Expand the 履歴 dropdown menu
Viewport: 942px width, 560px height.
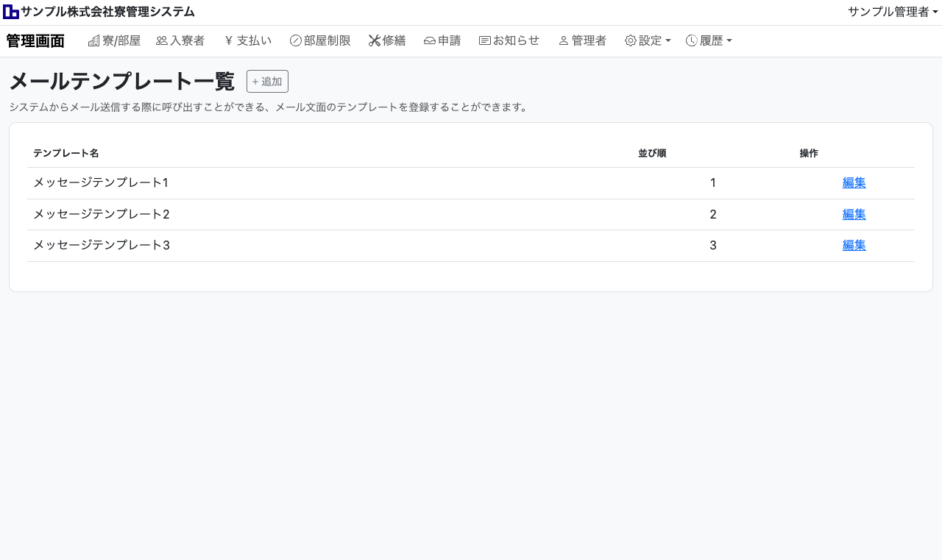pyautogui.click(x=709, y=41)
